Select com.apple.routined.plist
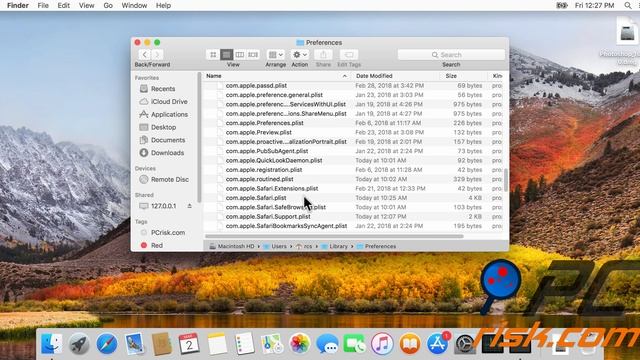Screen dimensions: 640x360 [x=260, y=179]
